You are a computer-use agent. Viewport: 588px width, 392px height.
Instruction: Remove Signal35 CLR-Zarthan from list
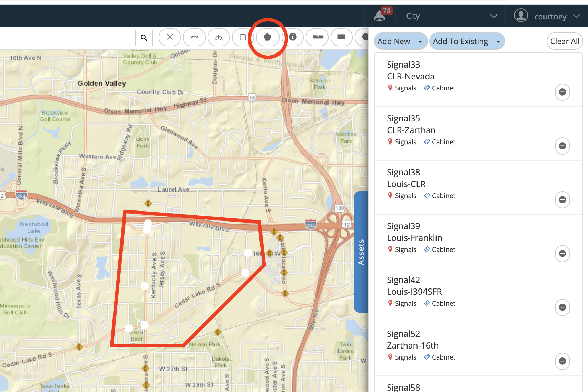[562, 146]
